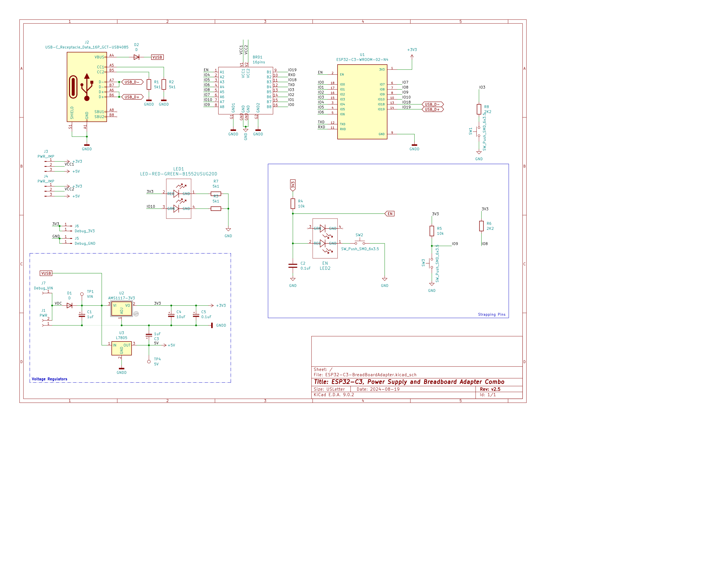
Task: Click the C5 0.1uF capacitor symbol
Action: pyautogui.click(x=196, y=315)
